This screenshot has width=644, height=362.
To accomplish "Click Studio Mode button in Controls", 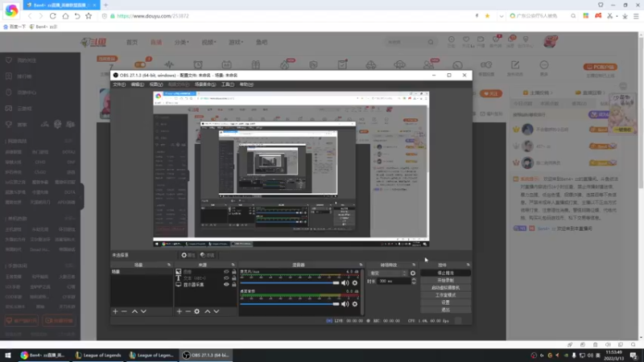I will click(446, 295).
